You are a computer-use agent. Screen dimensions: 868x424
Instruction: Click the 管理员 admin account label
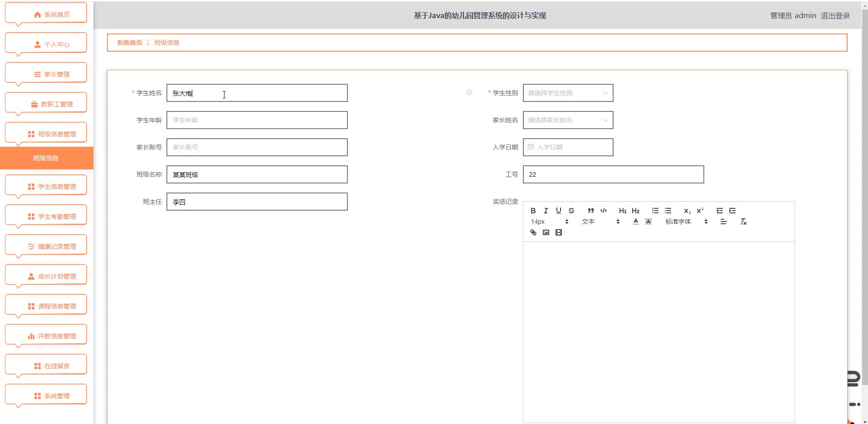tap(793, 15)
